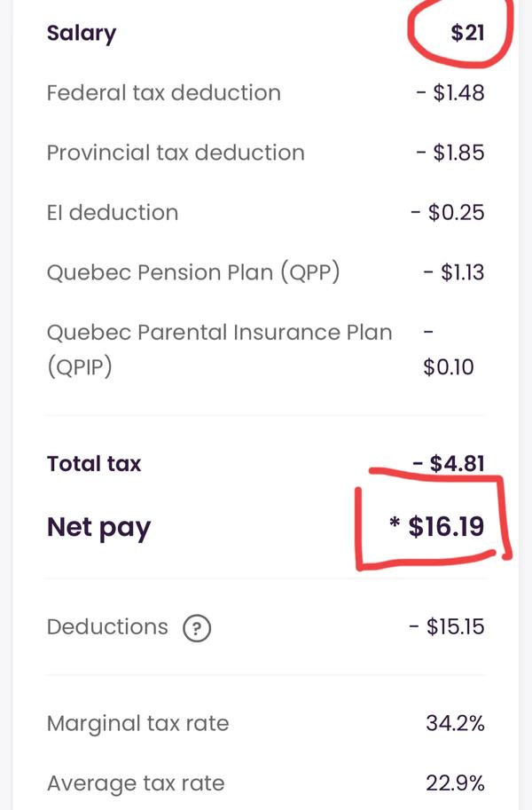Select the Federal tax deduction row
Screen dimensions: 532x810
point(265,93)
